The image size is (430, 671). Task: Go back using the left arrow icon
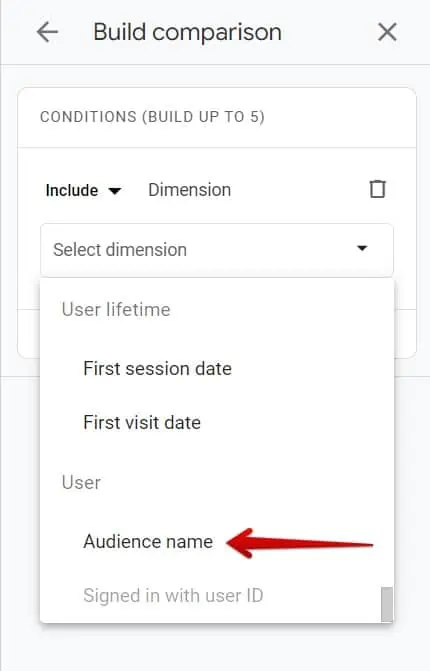47,33
